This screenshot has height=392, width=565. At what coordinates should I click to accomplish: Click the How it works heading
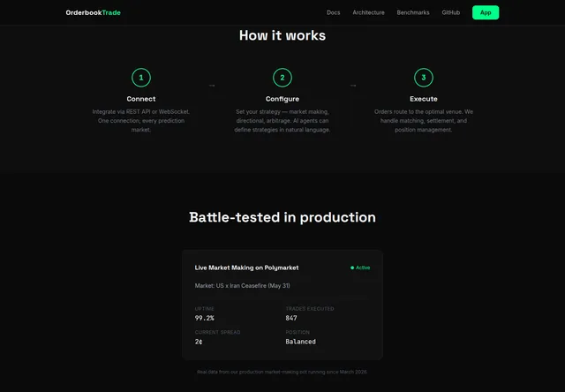coord(282,35)
